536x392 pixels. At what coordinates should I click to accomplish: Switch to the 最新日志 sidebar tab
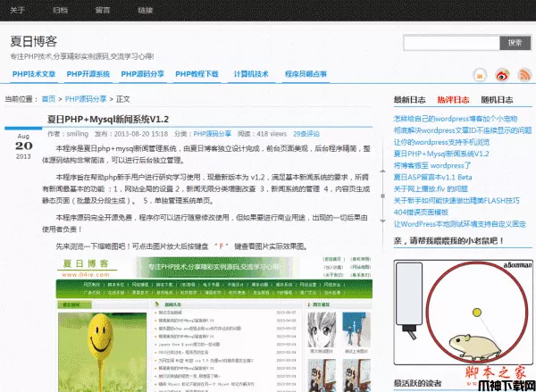coord(409,100)
